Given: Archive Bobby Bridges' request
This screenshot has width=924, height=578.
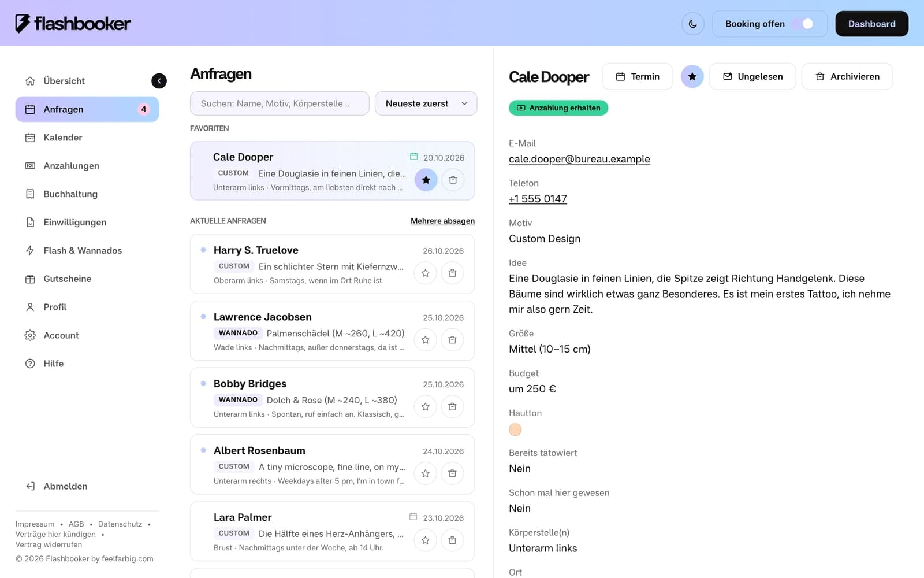Looking at the screenshot, I should 452,406.
